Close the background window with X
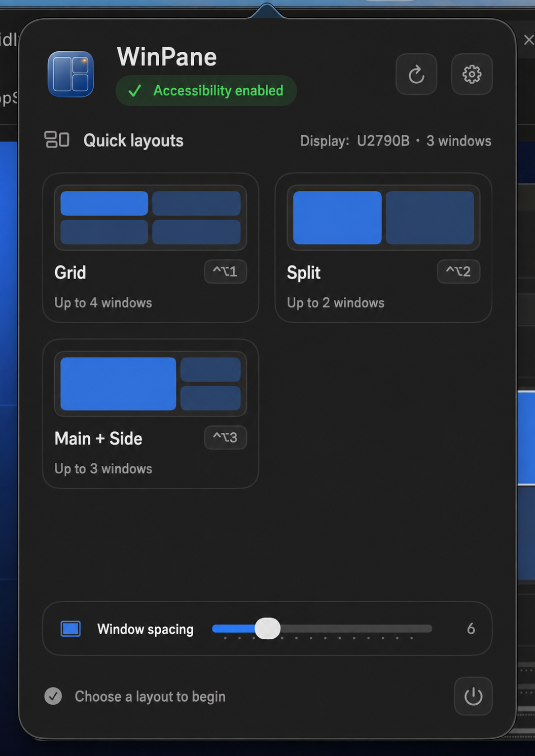This screenshot has height=756, width=535. pos(528,40)
